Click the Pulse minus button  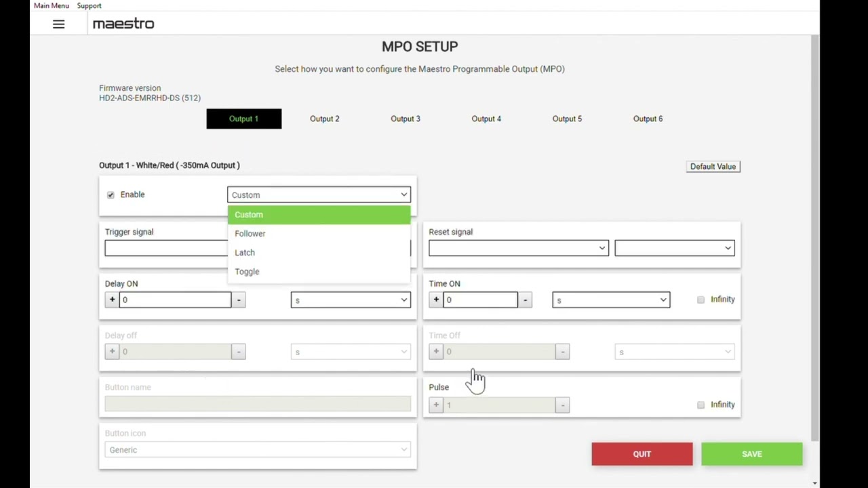pos(562,405)
